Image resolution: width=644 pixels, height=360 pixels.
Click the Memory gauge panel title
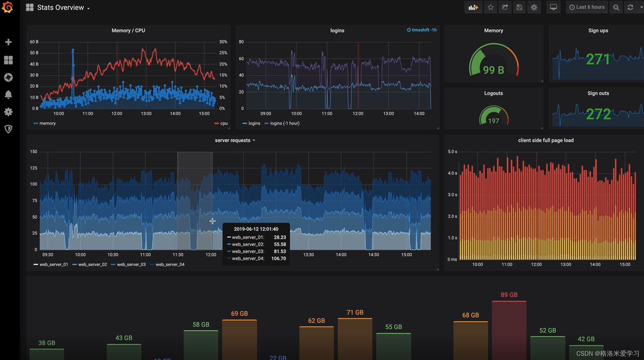pyautogui.click(x=493, y=30)
